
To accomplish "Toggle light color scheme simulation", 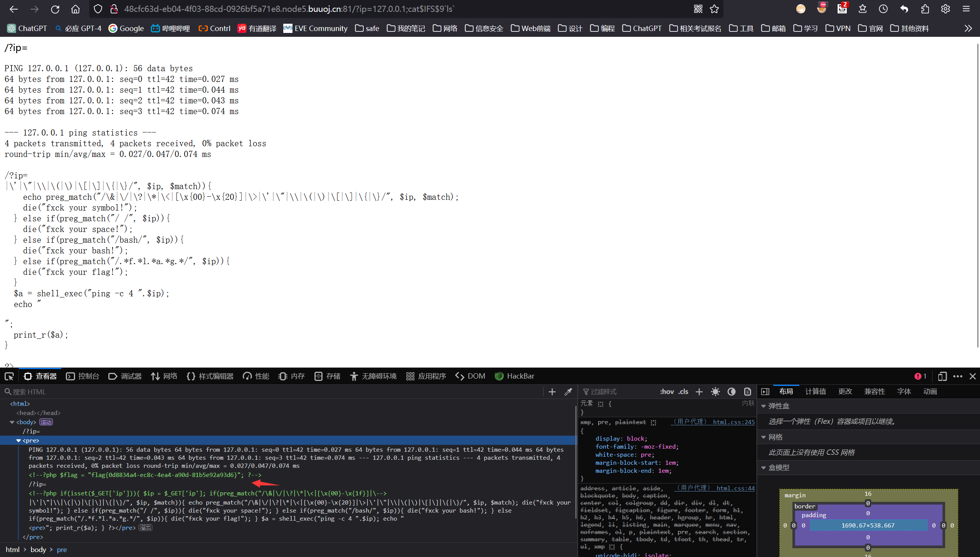I will click(x=715, y=392).
